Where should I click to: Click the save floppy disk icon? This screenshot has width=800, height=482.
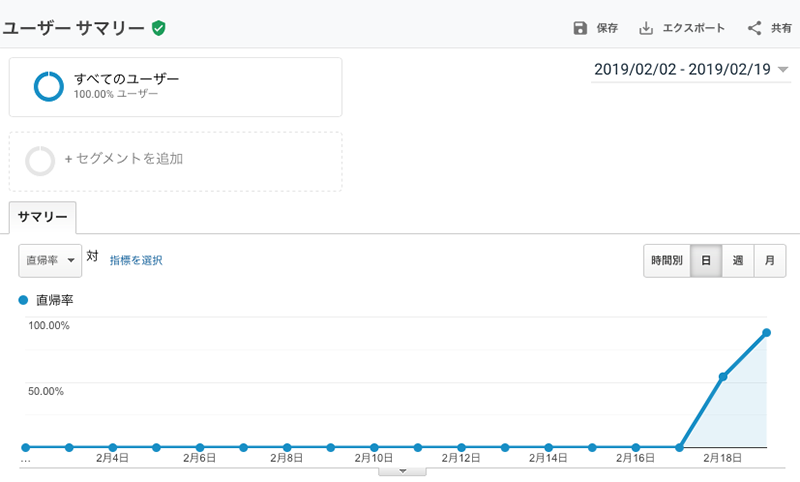(x=580, y=28)
